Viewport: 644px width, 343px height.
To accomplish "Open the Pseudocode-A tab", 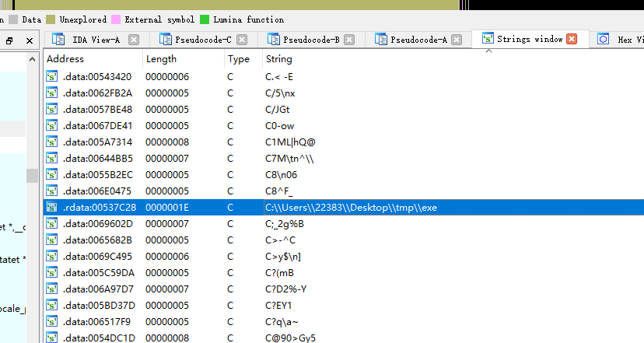I will coord(418,40).
